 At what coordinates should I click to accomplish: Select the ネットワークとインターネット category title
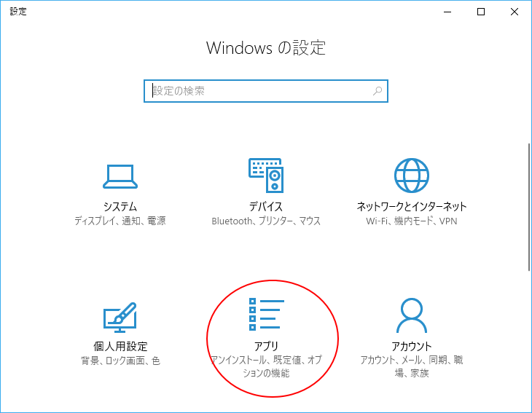(412, 207)
